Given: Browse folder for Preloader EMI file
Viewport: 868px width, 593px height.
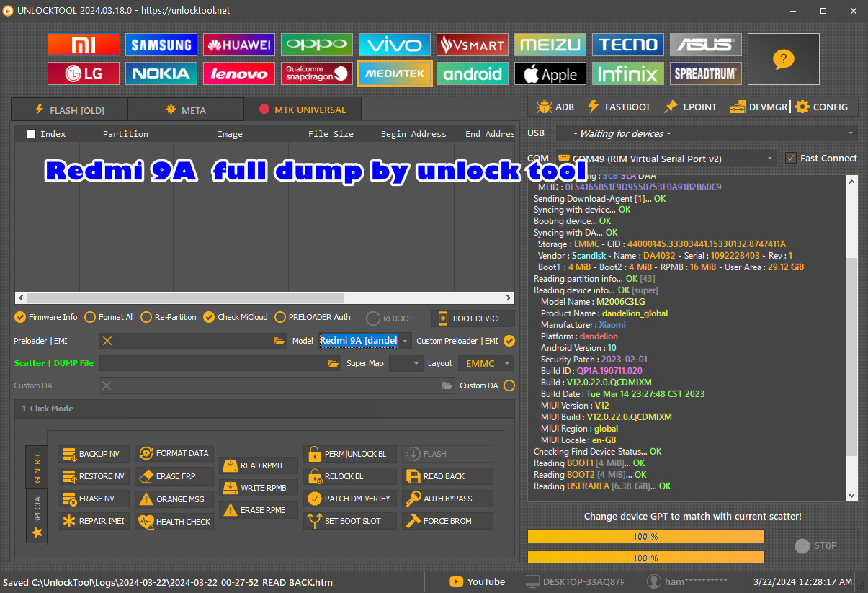Looking at the screenshot, I should click(x=279, y=341).
